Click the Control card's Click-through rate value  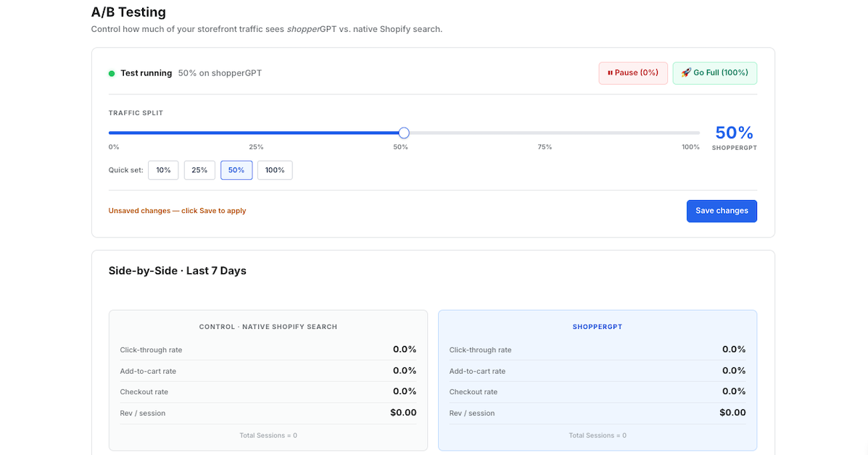click(405, 349)
